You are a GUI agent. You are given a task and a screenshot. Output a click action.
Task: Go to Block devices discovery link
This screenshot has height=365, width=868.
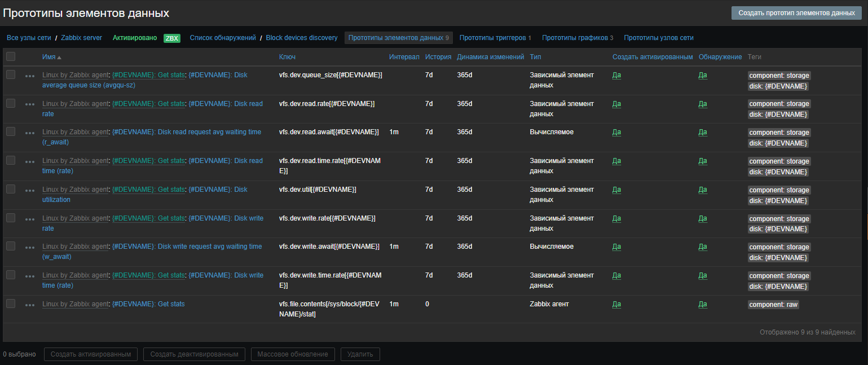click(301, 38)
